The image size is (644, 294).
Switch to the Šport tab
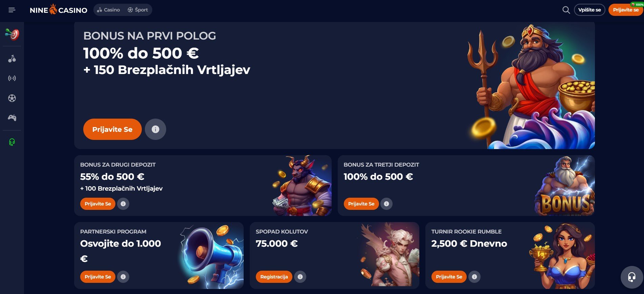pos(138,10)
